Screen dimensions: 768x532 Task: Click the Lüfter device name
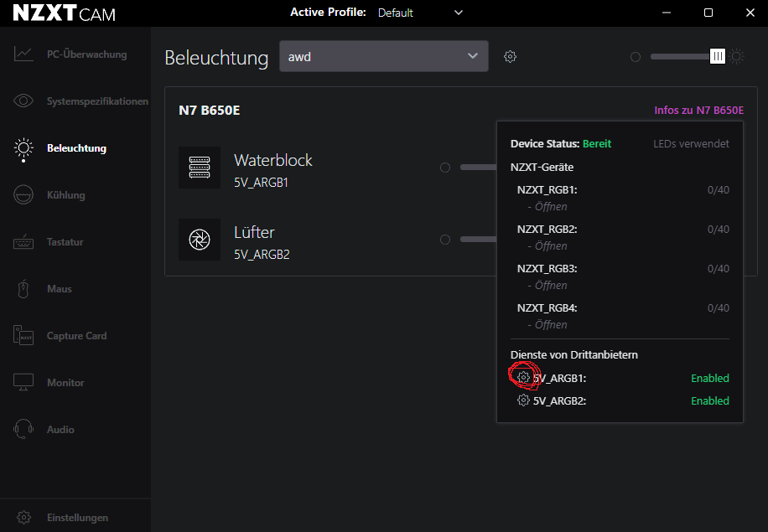[x=254, y=232]
